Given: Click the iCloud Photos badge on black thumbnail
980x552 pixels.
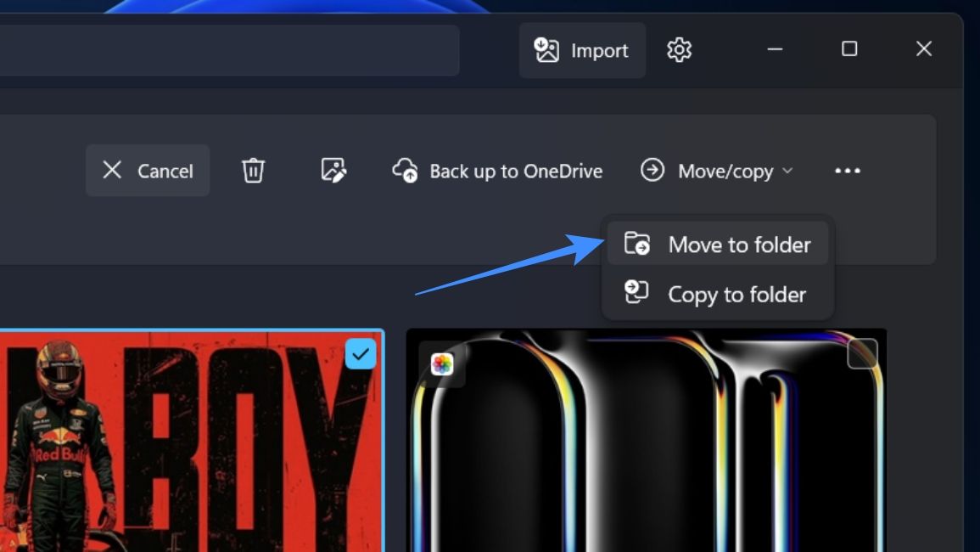Looking at the screenshot, I should click(442, 364).
